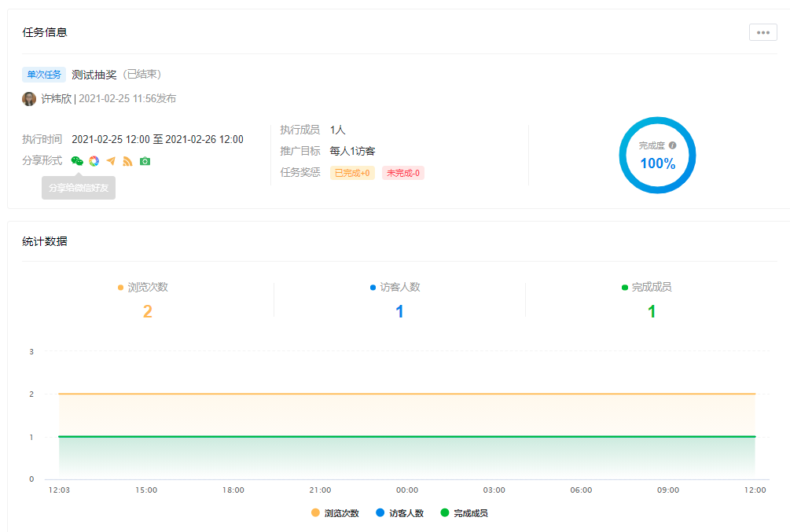Toggle 完成成员 series in chart legend
Image resolution: width=790 pixels, height=532 pixels.
point(464,513)
